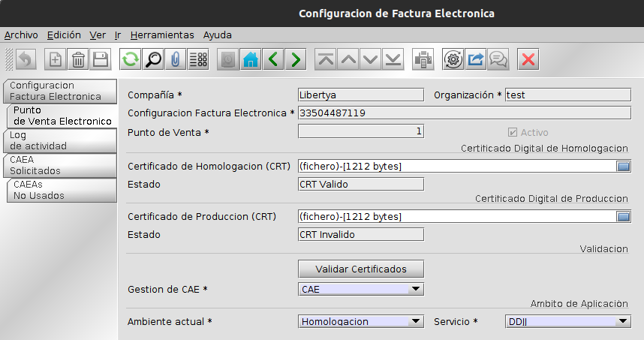This screenshot has width=644, height=340.
Task: Toggle the grid/list view icon
Action: click(198, 59)
